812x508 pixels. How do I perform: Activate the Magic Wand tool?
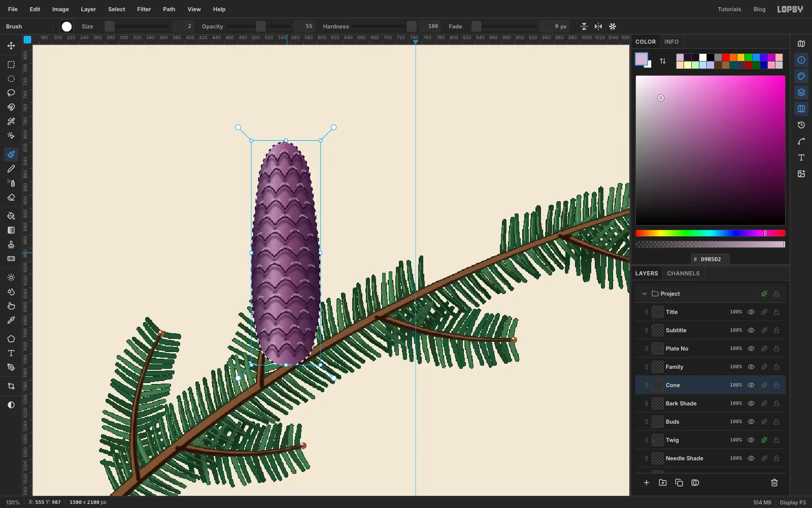click(11, 121)
